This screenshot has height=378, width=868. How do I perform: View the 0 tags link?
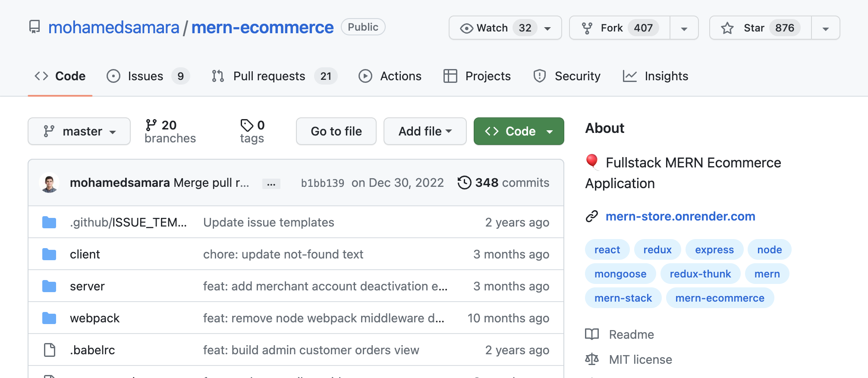(252, 131)
